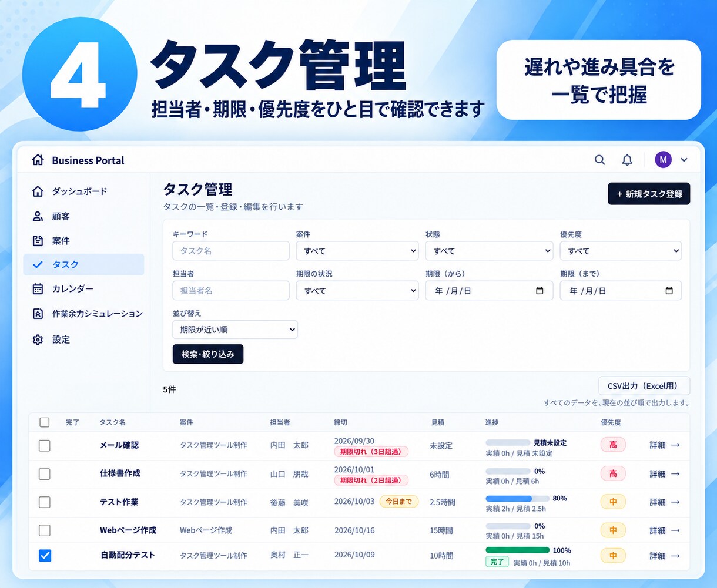Open 並び替え dropdown 期限が近い順
The width and height of the screenshot is (717, 588).
click(x=235, y=330)
